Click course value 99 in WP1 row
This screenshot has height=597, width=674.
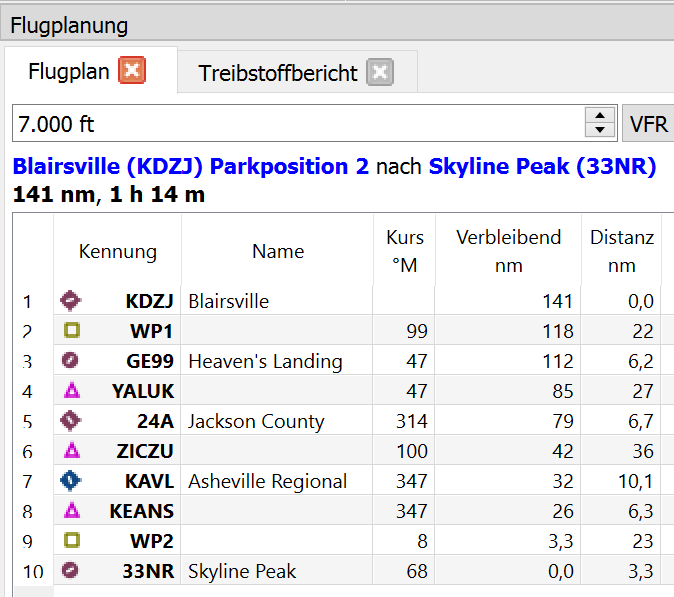[404, 331]
